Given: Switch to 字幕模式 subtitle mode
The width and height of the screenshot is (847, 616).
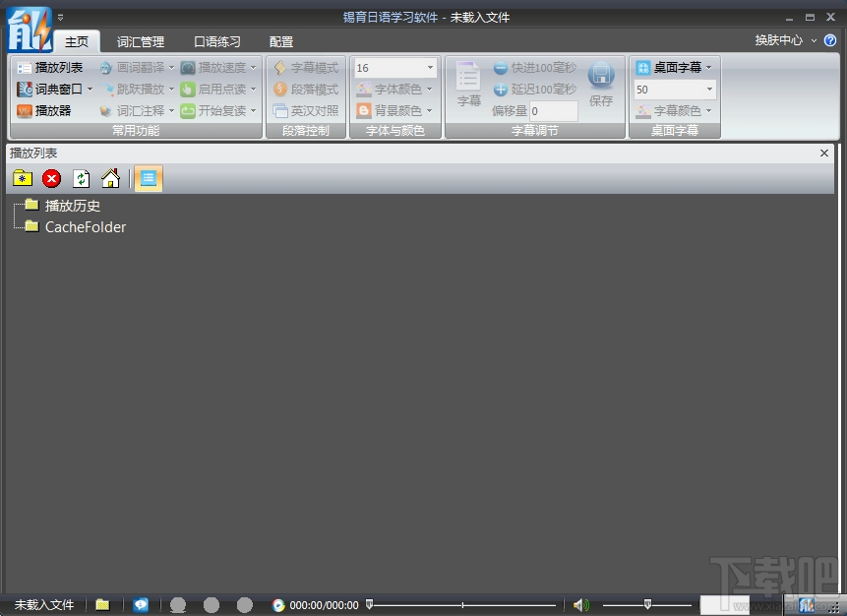Looking at the screenshot, I should (306, 68).
